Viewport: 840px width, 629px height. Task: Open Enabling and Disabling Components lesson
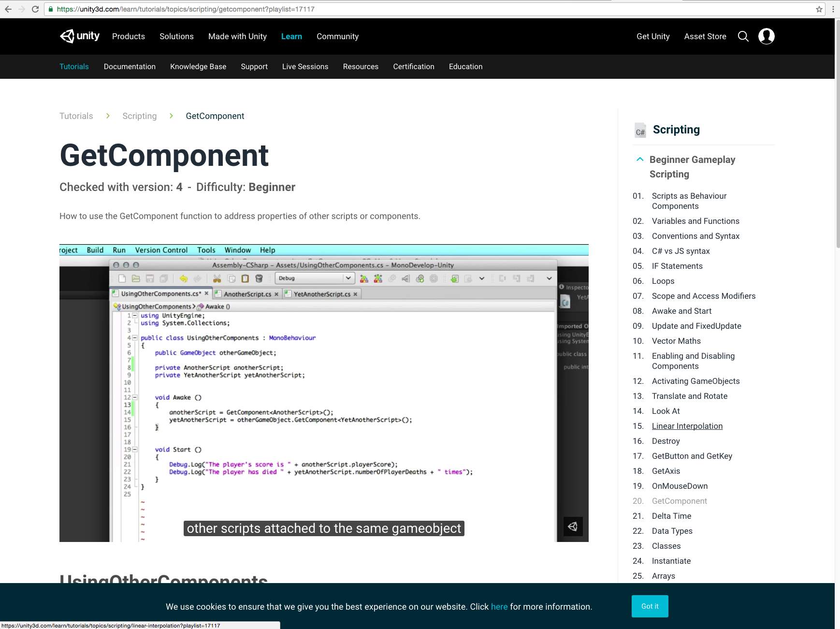[693, 361]
